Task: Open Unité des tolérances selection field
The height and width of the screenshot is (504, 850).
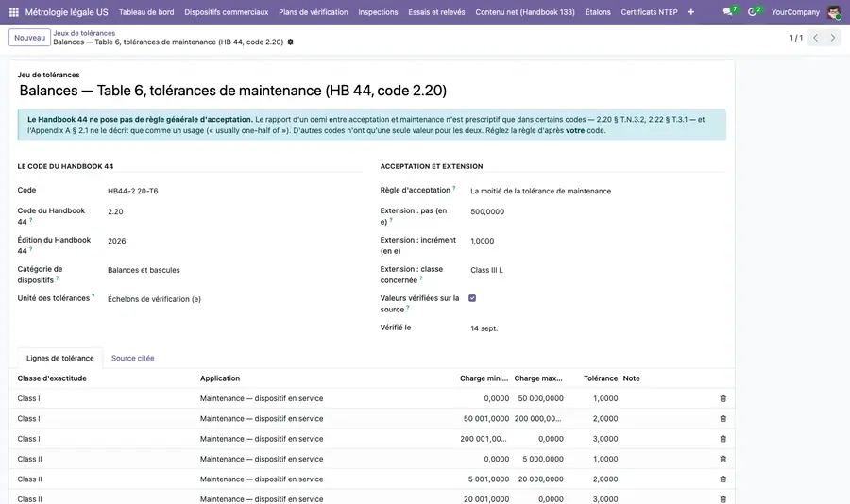Action: (x=235, y=299)
